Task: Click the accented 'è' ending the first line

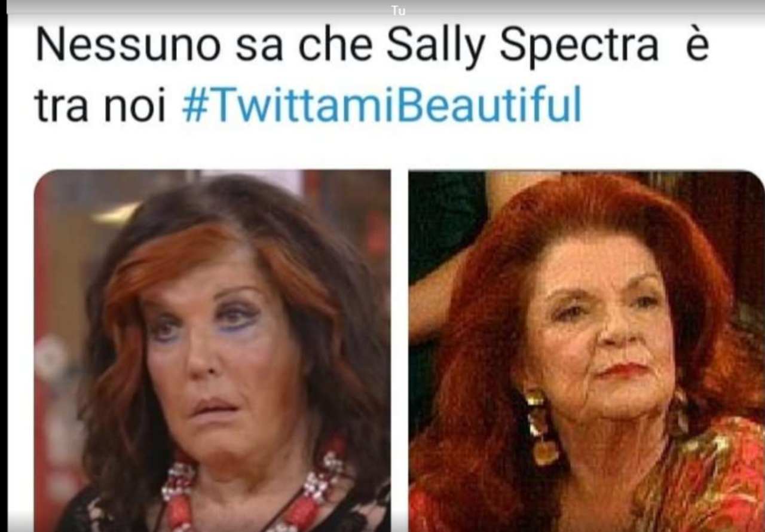Action: tap(696, 45)
